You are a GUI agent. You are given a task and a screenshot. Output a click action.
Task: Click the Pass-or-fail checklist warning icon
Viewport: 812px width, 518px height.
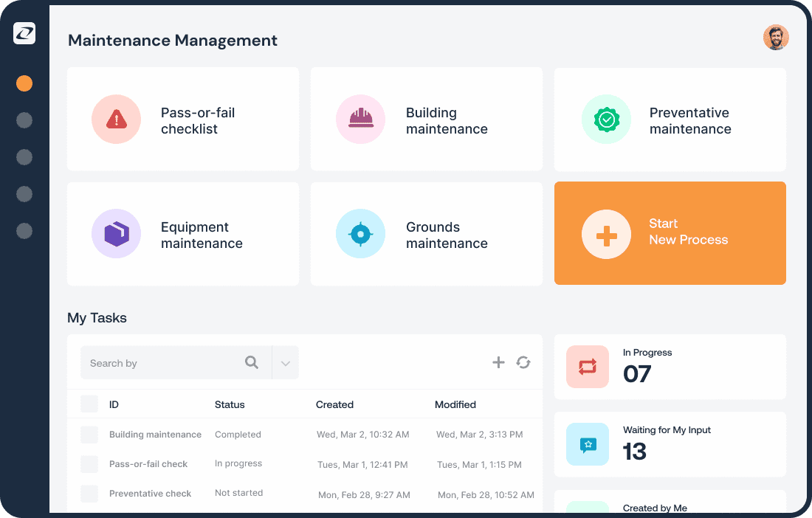[116, 120]
